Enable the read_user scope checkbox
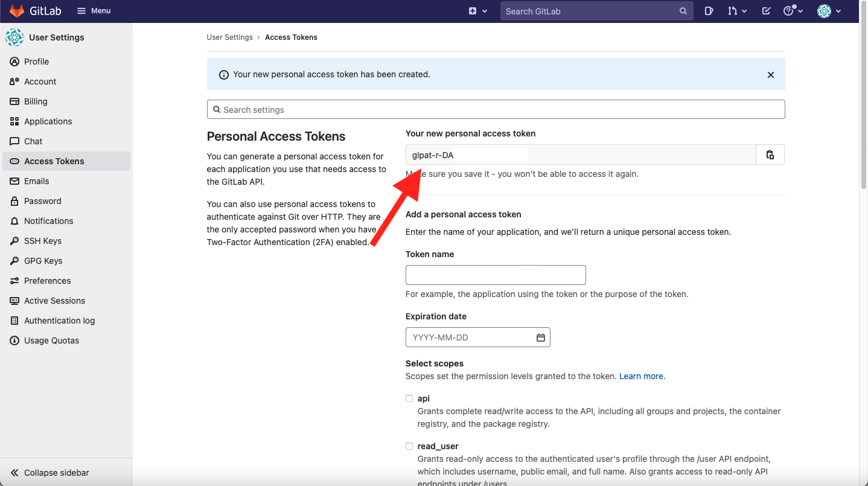868x486 pixels. (409, 446)
